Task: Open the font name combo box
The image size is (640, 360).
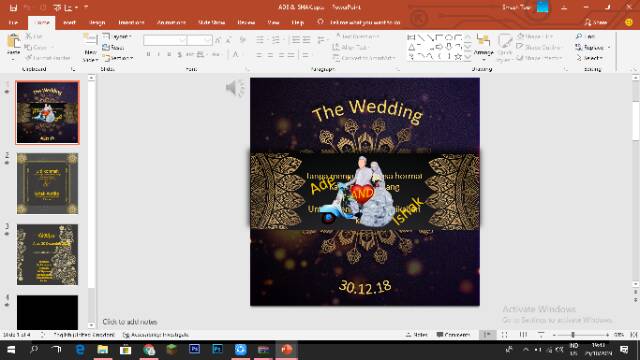Action: pyautogui.click(x=165, y=40)
